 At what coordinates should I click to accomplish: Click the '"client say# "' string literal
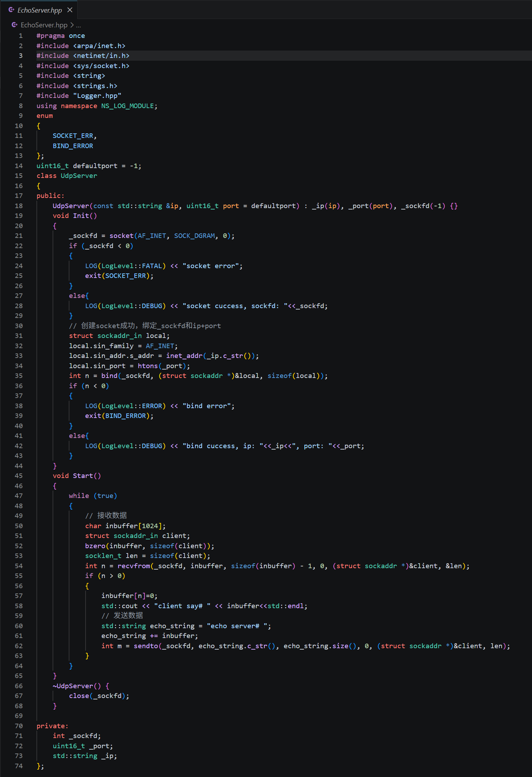click(182, 606)
